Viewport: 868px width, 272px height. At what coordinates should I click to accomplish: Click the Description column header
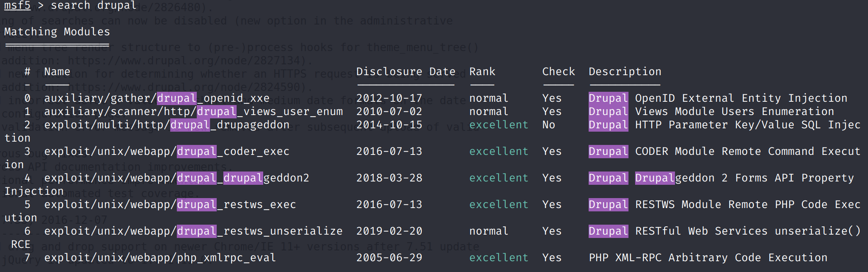tap(625, 72)
